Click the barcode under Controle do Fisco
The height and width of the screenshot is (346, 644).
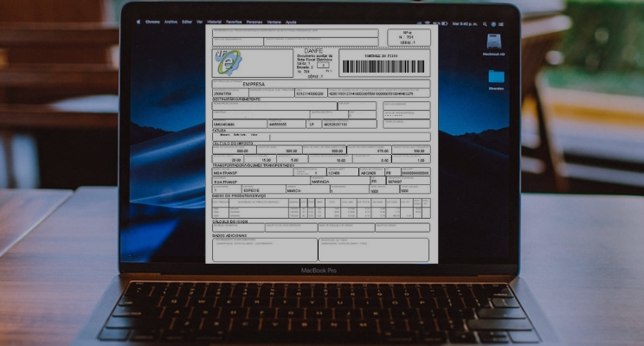coord(383,67)
